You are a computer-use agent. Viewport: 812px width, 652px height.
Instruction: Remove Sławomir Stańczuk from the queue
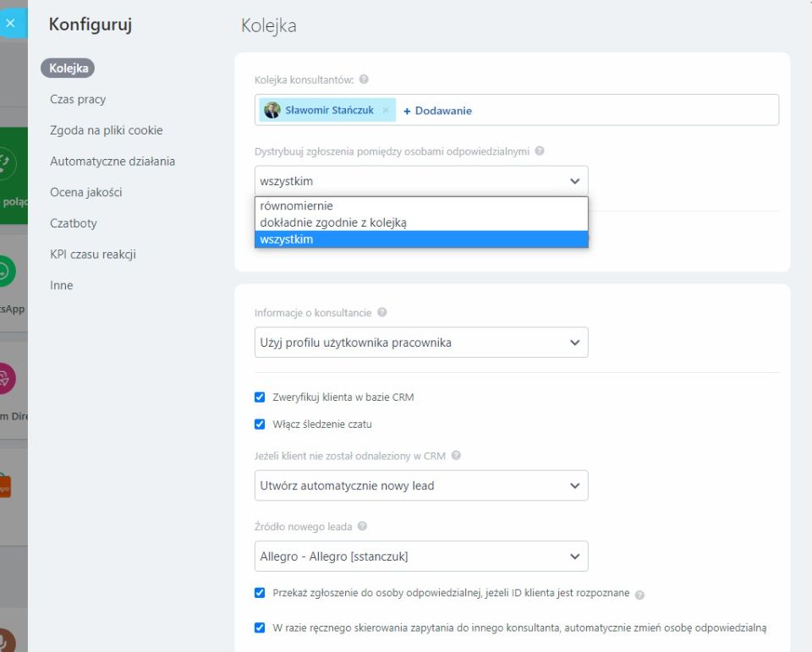[386, 110]
